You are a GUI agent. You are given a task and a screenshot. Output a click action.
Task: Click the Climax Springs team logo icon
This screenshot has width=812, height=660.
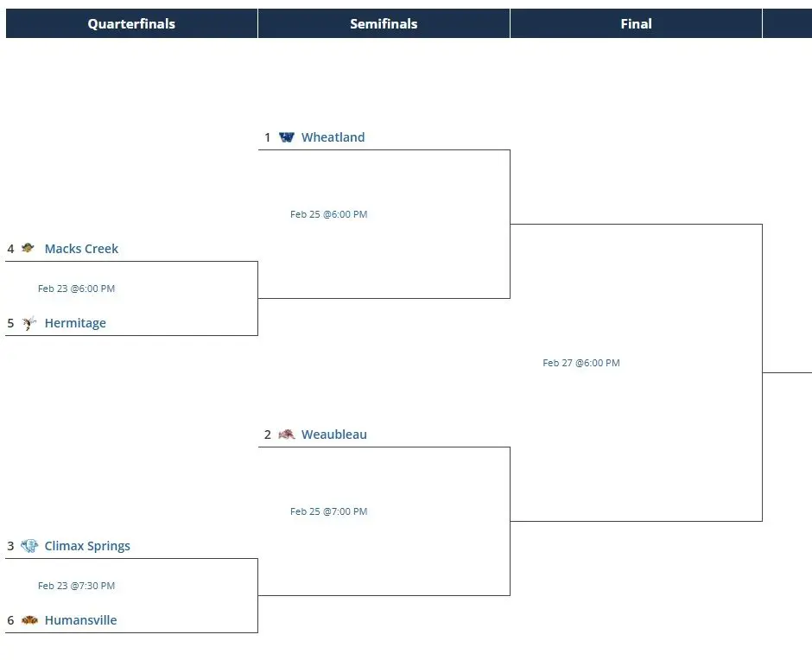[x=29, y=546]
